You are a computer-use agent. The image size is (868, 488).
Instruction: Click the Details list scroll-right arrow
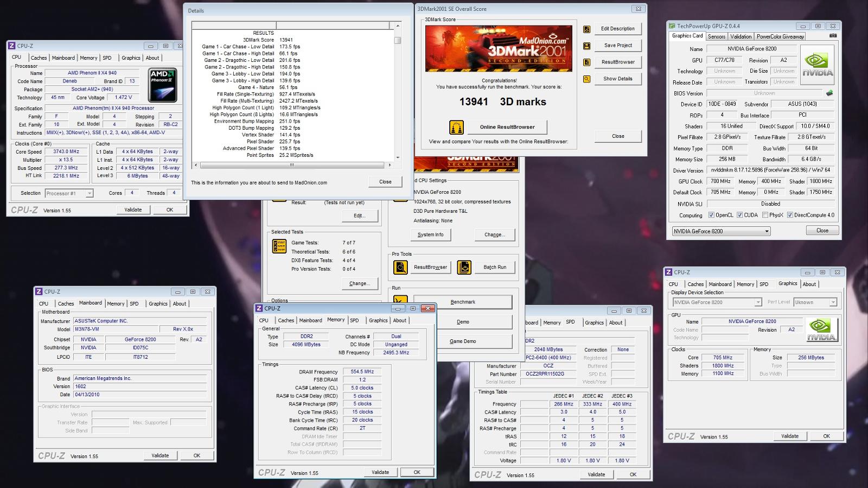(x=390, y=165)
